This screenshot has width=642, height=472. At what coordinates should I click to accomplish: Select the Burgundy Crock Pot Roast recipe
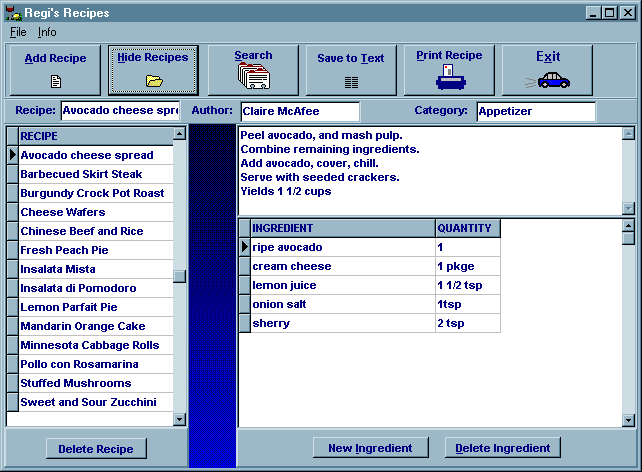(x=96, y=193)
